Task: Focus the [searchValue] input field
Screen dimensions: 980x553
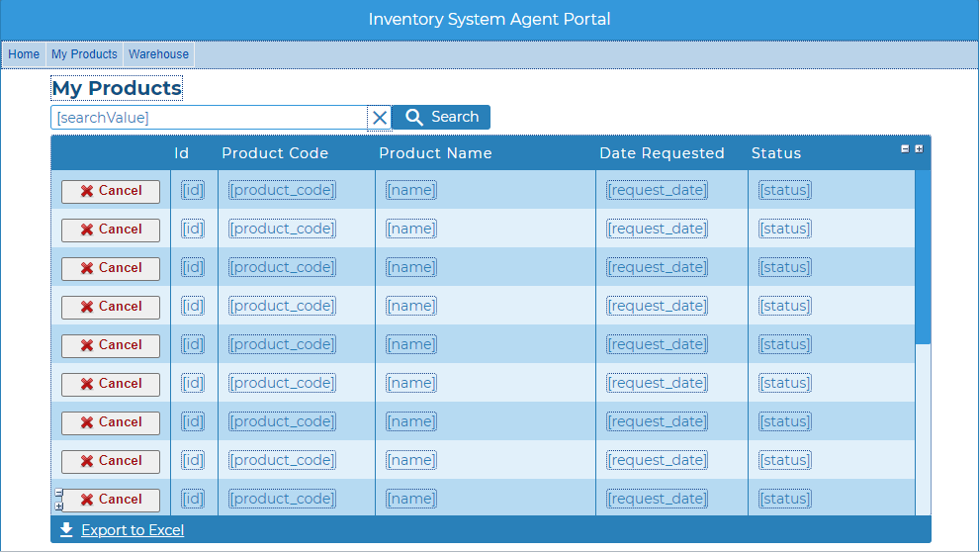Action: [x=209, y=118]
